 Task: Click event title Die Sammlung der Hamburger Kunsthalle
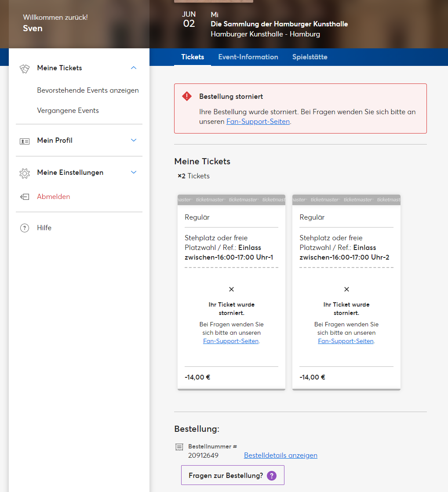[x=280, y=24]
